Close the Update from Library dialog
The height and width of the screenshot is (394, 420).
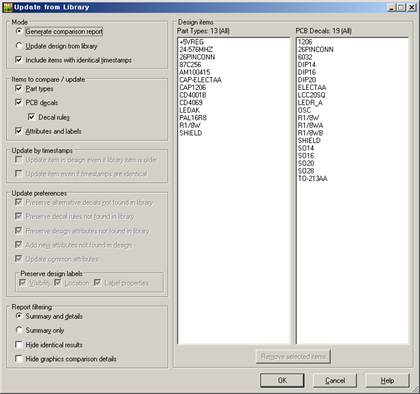[x=412, y=7]
